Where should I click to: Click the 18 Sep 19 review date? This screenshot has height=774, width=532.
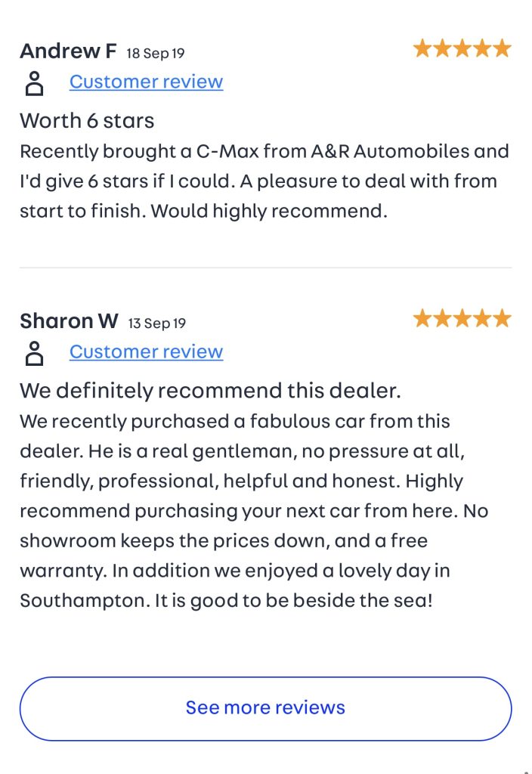156,53
